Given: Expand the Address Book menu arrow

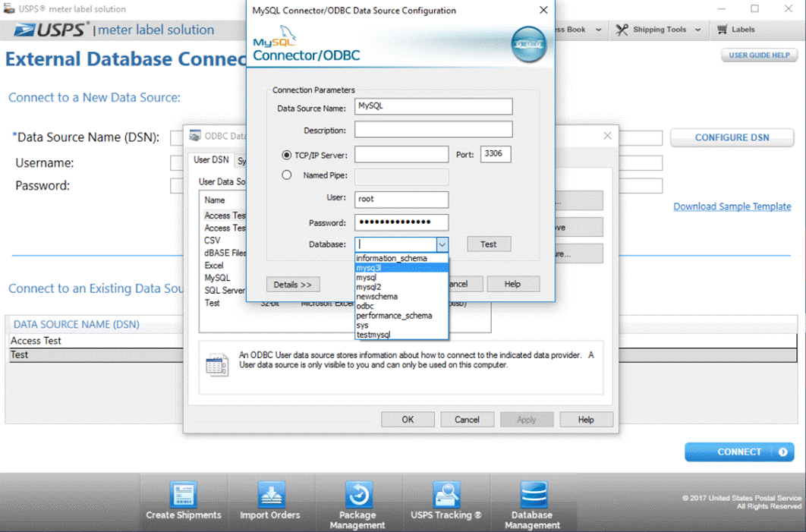Looking at the screenshot, I should pyautogui.click(x=598, y=30).
